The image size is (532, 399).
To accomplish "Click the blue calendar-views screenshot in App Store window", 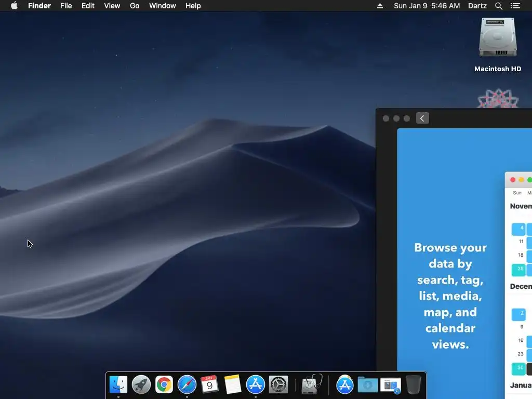I will click(x=464, y=249).
